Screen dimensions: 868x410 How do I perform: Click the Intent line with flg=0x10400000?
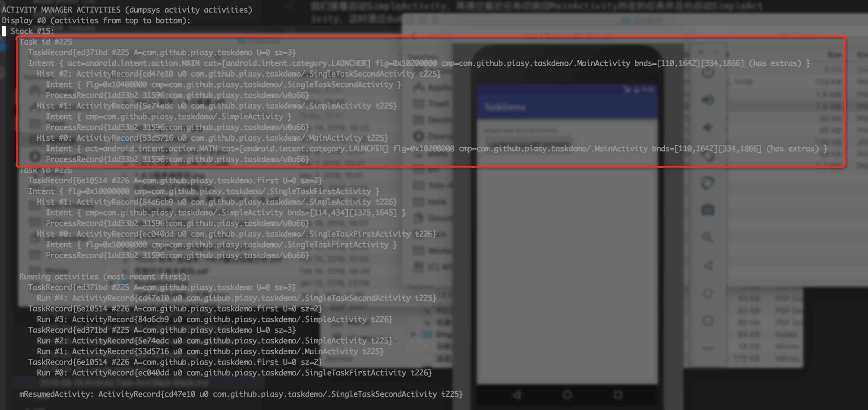(x=223, y=85)
